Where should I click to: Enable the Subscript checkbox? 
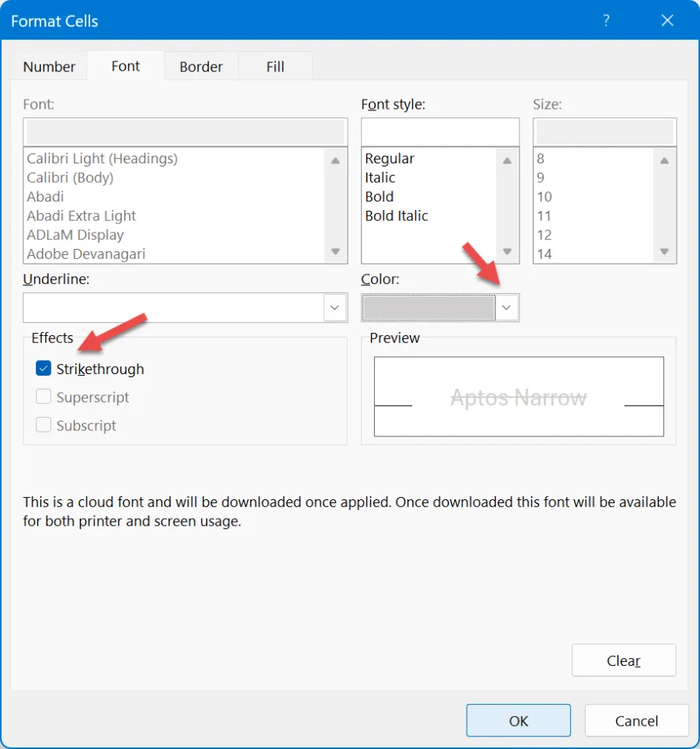[x=44, y=425]
